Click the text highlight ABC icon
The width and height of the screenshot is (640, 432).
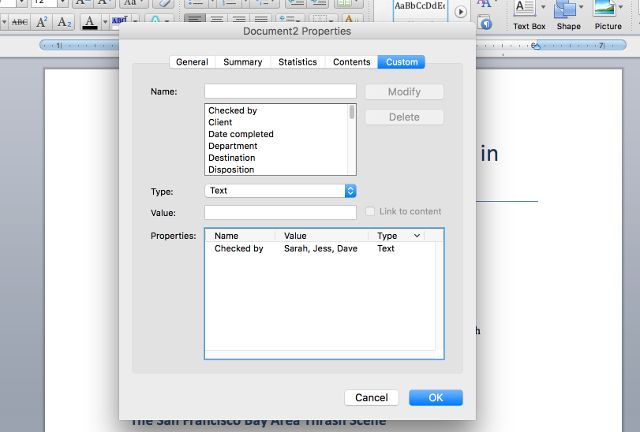click(120, 20)
